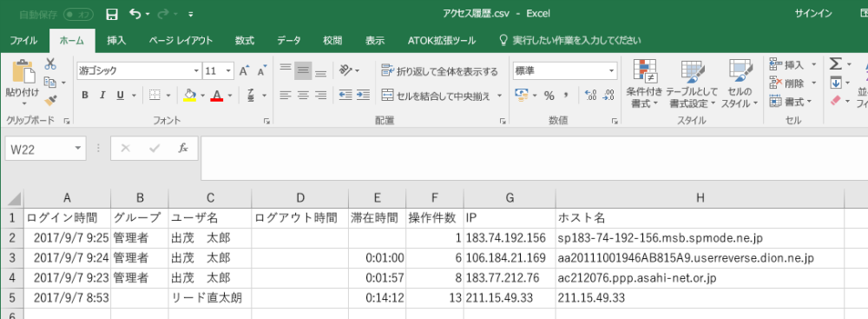Click the 実行したい作業を入力してください search box
The height and width of the screenshot is (319, 868).
(x=570, y=41)
